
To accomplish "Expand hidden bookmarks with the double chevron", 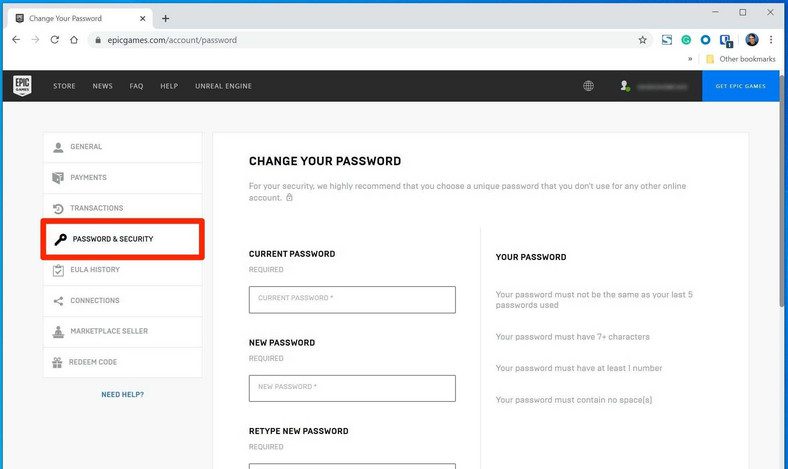I will (x=690, y=59).
